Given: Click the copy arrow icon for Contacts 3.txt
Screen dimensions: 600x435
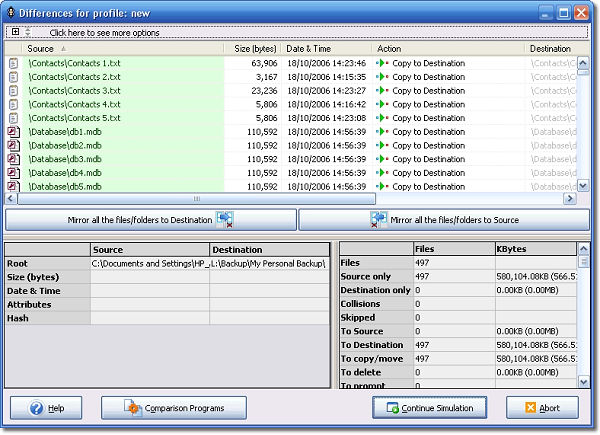Looking at the screenshot, I should click(383, 91).
